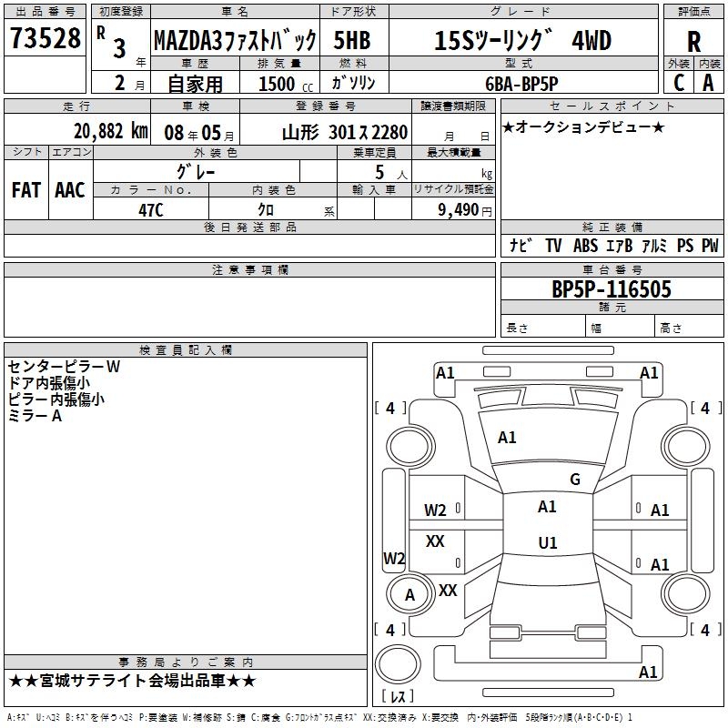Select the fuel type ガソリン cell
The image size is (728, 728).
click(355, 83)
